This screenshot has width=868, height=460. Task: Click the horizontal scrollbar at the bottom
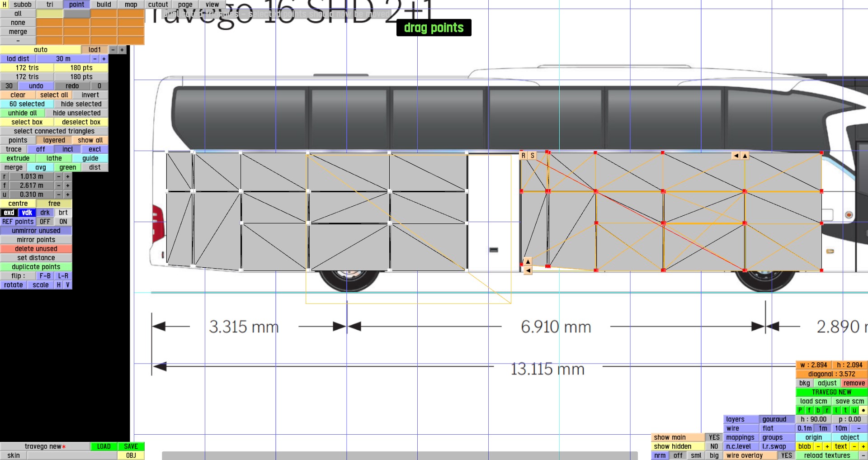coord(400,455)
